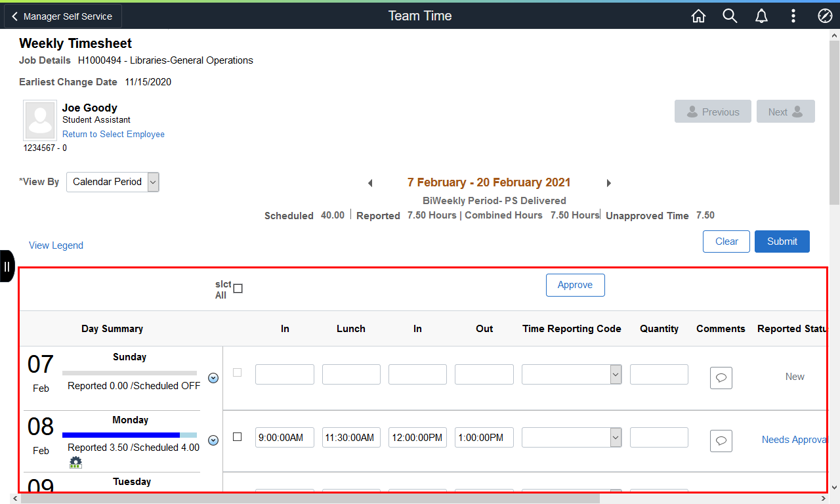Go to next pay period arrow
The height and width of the screenshot is (504, 840).
609,183
